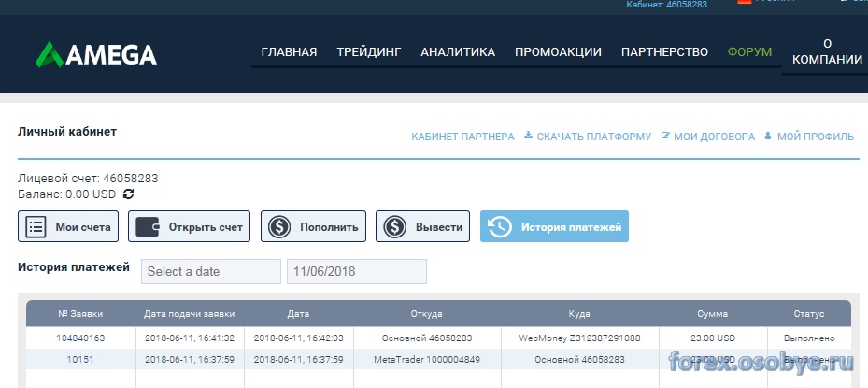Click Баланс: 0.00 USD text
The image size is (868, 388).
[67, 194]
